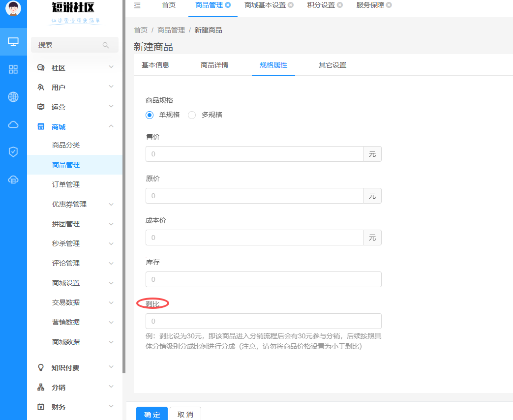
Task: Open the 规格属性 form tab
Action: pos(273,65)
